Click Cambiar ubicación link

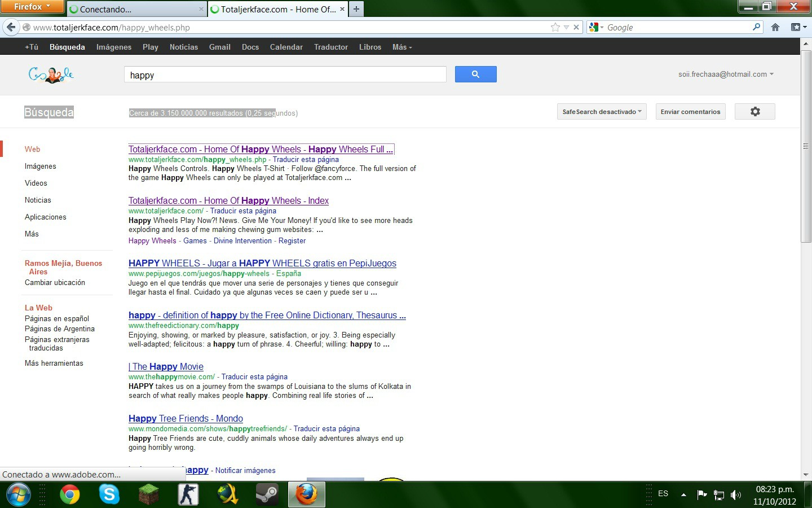click(55, 282)
